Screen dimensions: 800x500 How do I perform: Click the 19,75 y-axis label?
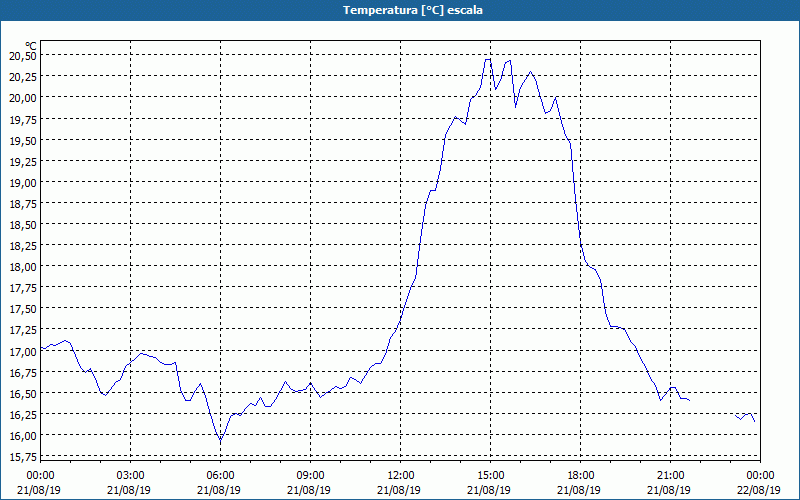point(23,119)
